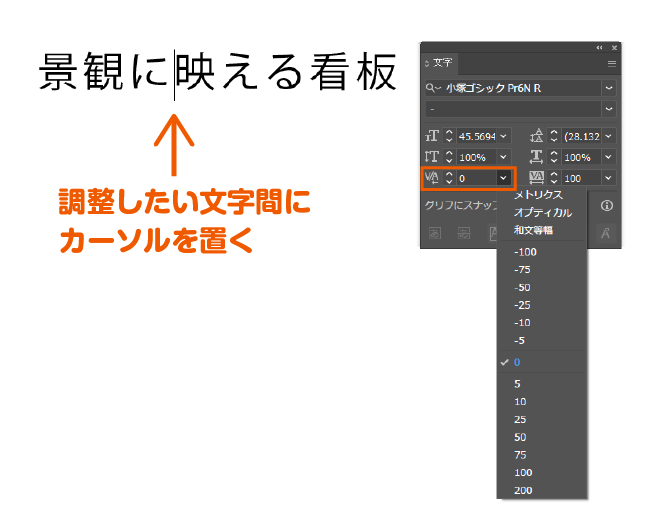Step the vertical scale 100% value
Image resolution: width=650 pixels, height=520 pixels.
pyautogui.click(x=449, y=157)
